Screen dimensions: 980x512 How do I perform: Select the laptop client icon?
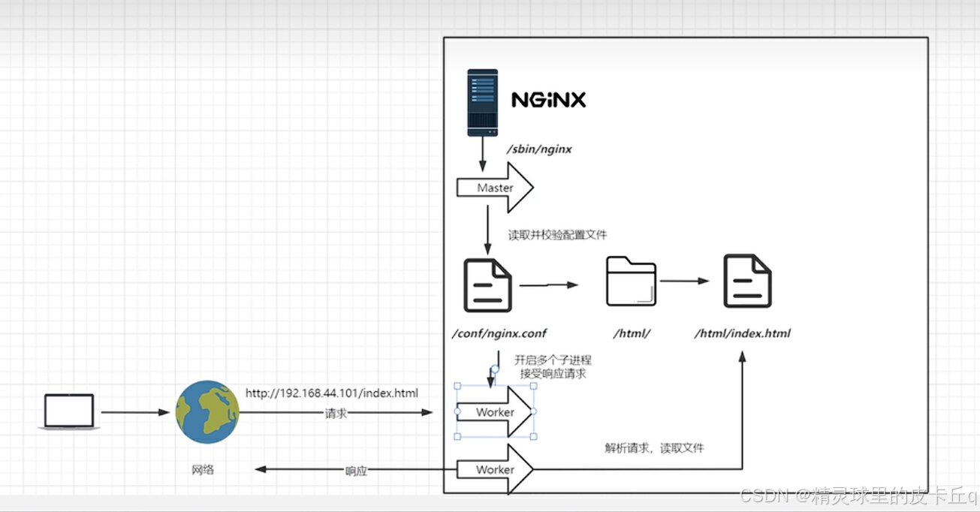[69, 411]
